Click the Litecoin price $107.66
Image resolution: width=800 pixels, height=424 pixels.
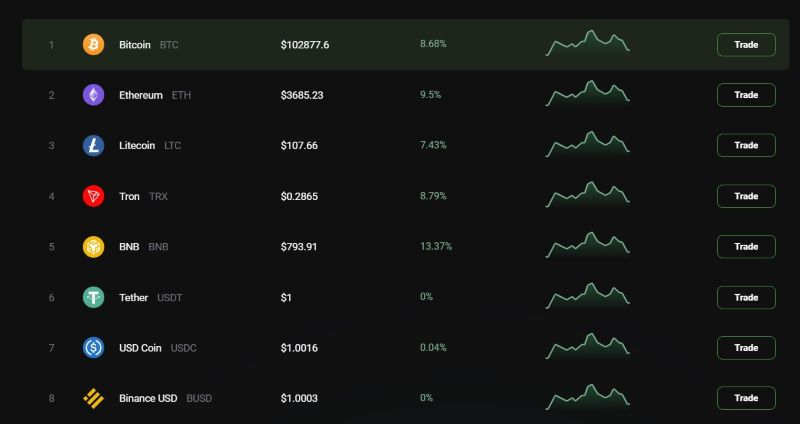coord(299,145)
